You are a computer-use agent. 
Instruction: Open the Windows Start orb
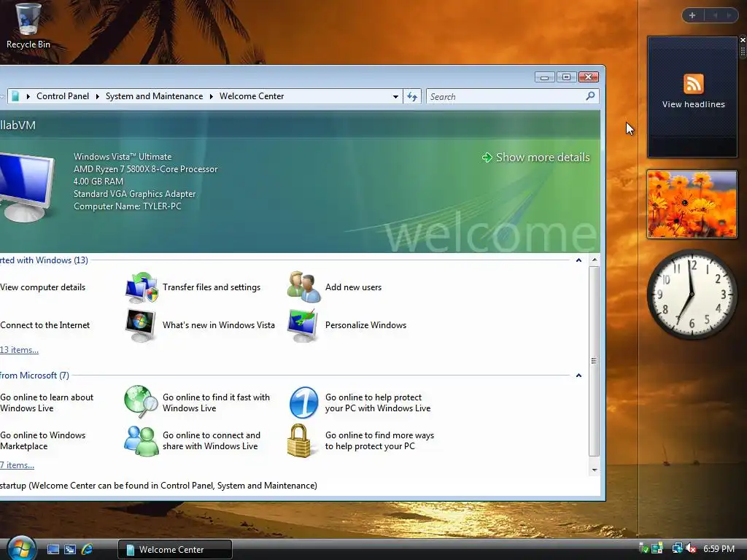point(21,548)
